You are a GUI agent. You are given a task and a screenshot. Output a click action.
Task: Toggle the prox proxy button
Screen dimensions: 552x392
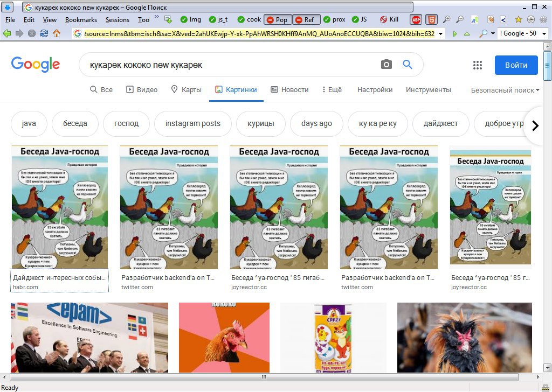pyautogui.click(x=334, y=20)
